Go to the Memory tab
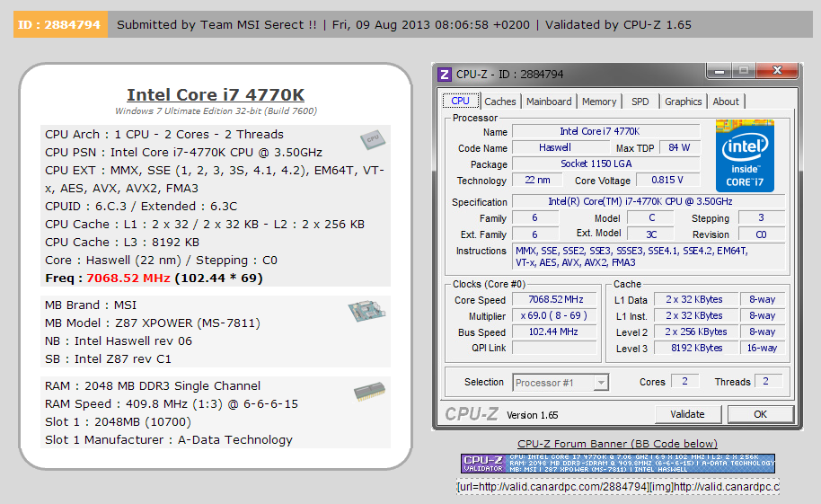821x504 pixels. 599,102
